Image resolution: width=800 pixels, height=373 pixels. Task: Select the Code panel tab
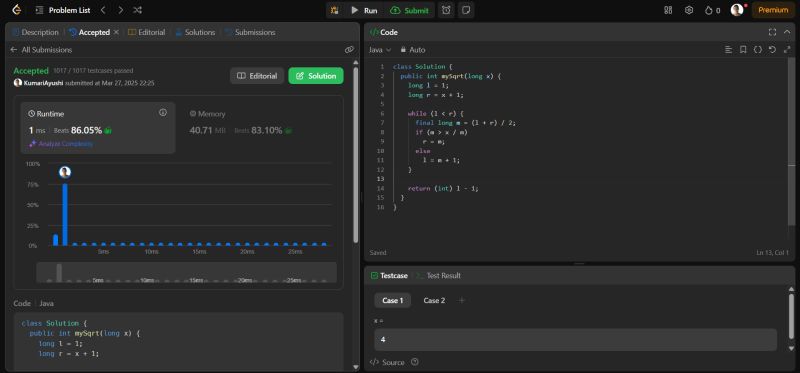tap(384, 32)
